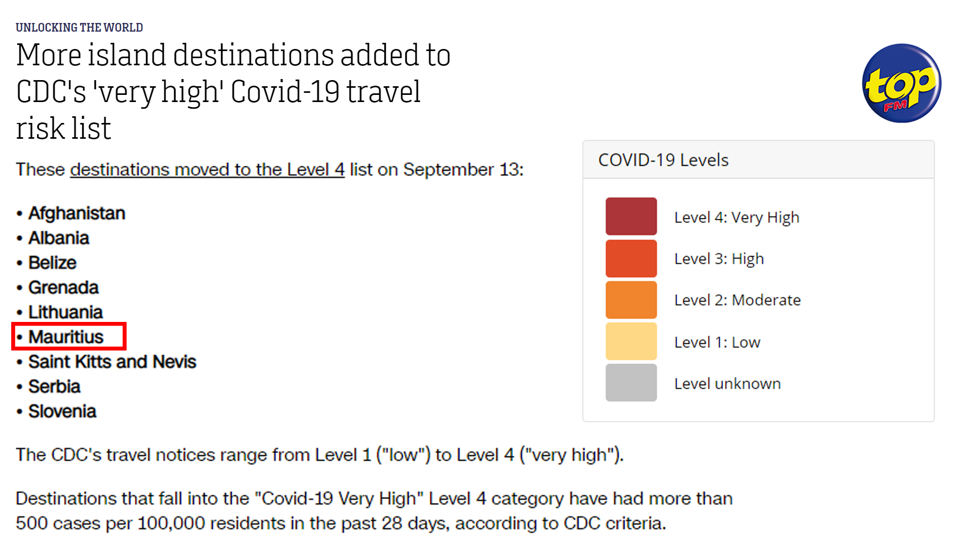Click the highlighted Mauritius list entry
Screen dimensions: 980x551
[66, 337]
